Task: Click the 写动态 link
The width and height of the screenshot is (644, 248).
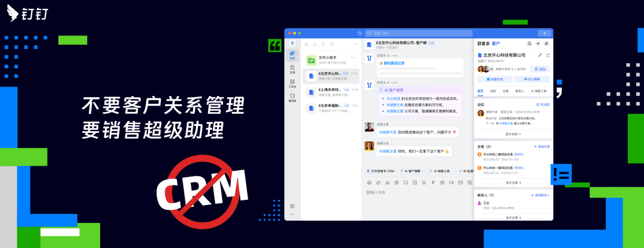Action: click(x=543, y=105)
